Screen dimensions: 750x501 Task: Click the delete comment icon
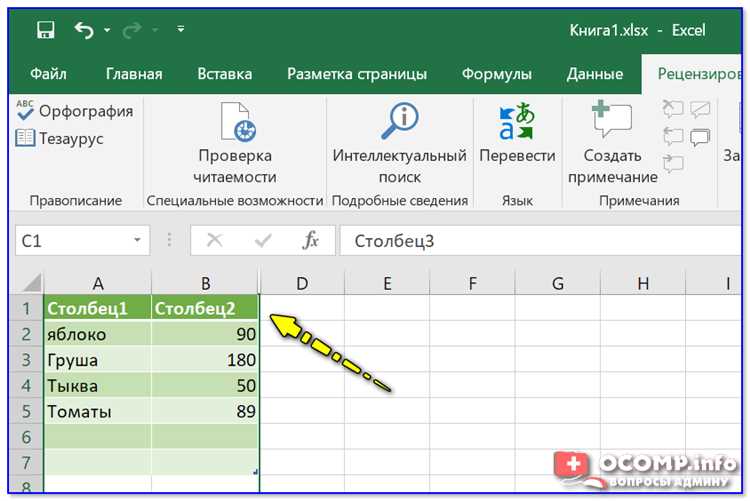[x=673, y=109]
